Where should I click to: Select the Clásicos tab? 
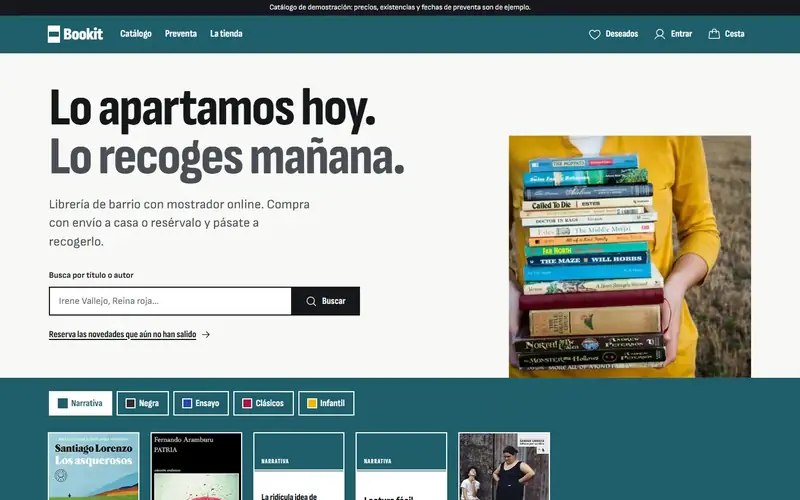click(263, 403)
